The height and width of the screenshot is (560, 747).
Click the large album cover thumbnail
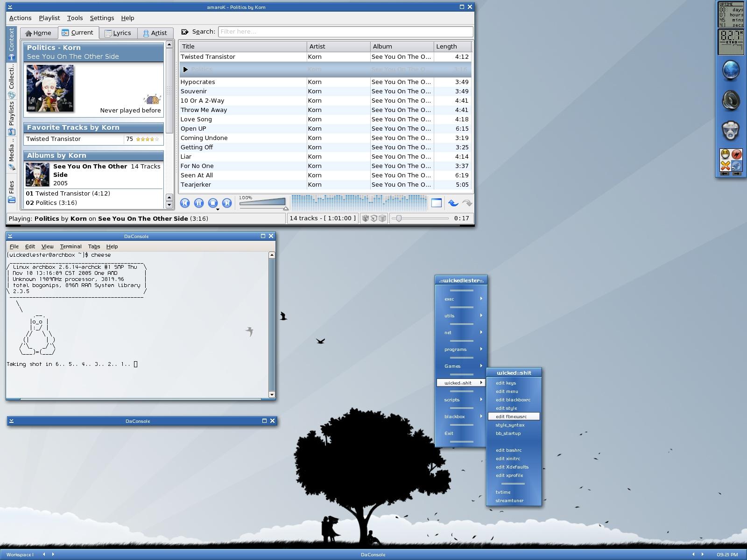50,88
